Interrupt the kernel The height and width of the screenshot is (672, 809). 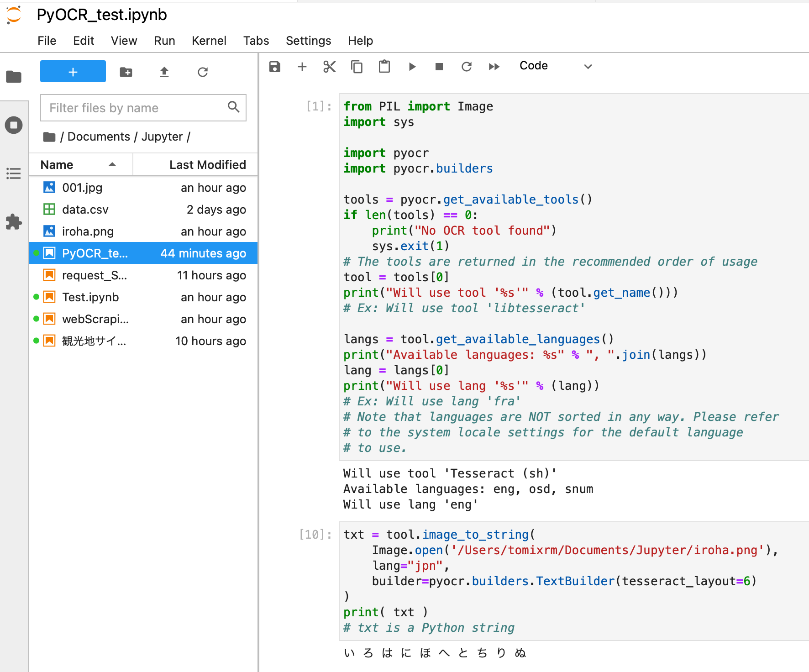[x=439, y=67]
